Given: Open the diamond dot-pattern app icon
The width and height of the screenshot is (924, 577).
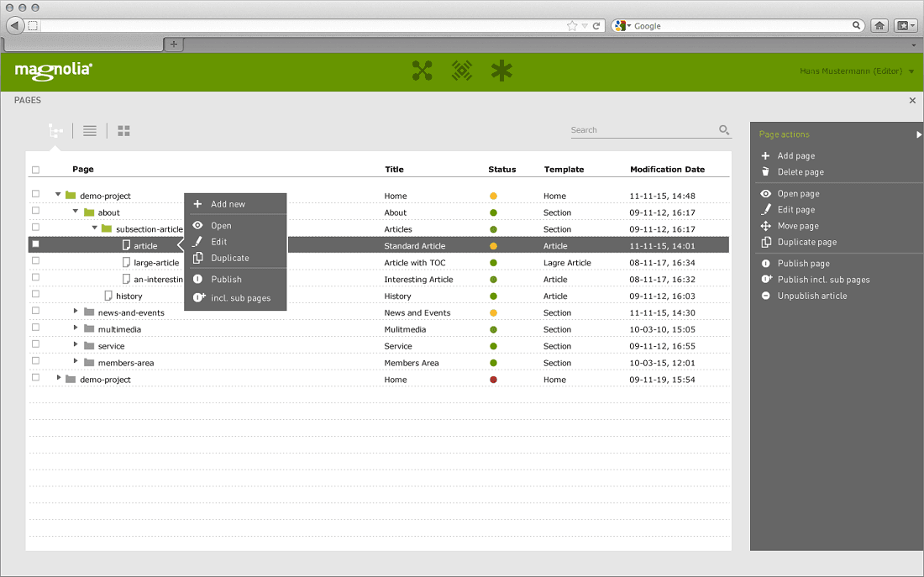Looking at the screenshot, I should [x=461, y=71].
